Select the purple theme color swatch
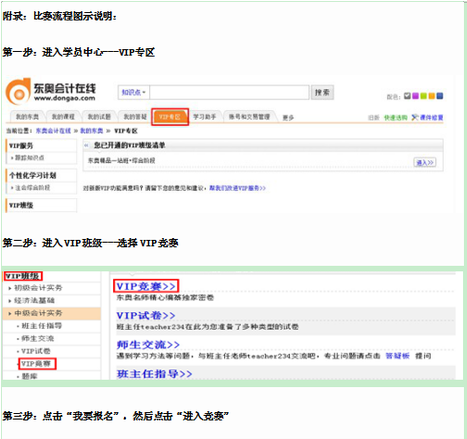Viewport: 467px width, 439px height. click(x=415, y=96)
